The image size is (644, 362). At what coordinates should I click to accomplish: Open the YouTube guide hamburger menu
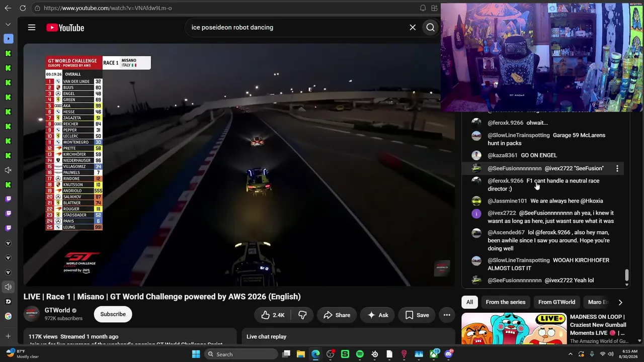[x=32, y=28]
